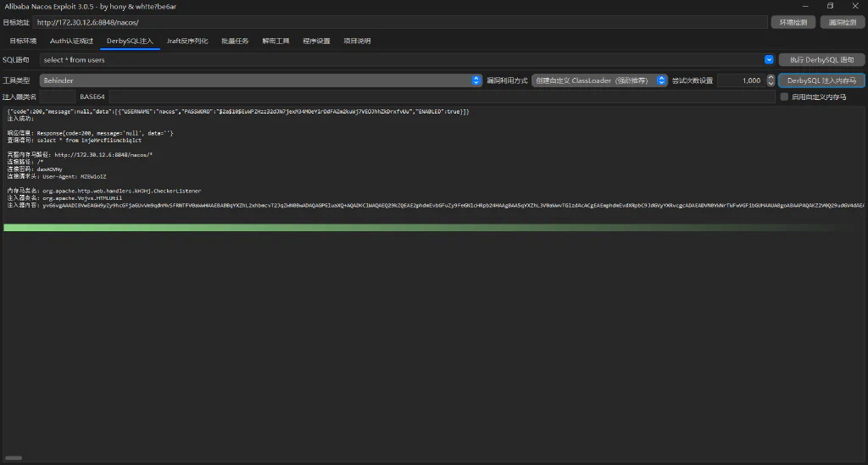This screenshot has height=465, width=868.
Task: Click the CheckerListener class name line
Action: pos(104,191)
